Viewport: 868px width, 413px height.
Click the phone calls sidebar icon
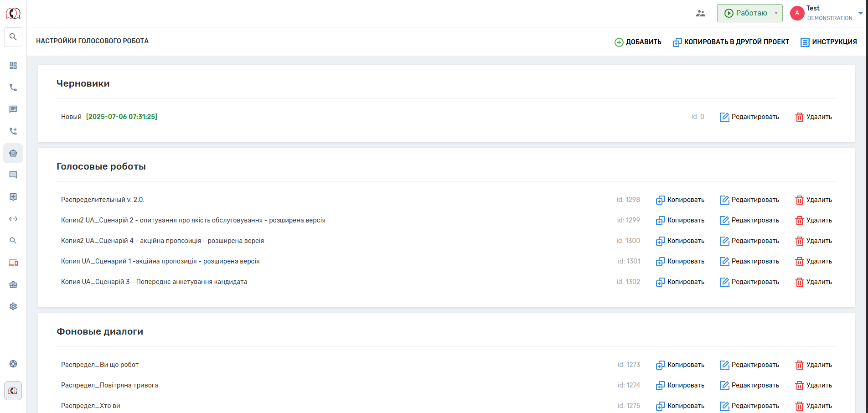point(13,88)
